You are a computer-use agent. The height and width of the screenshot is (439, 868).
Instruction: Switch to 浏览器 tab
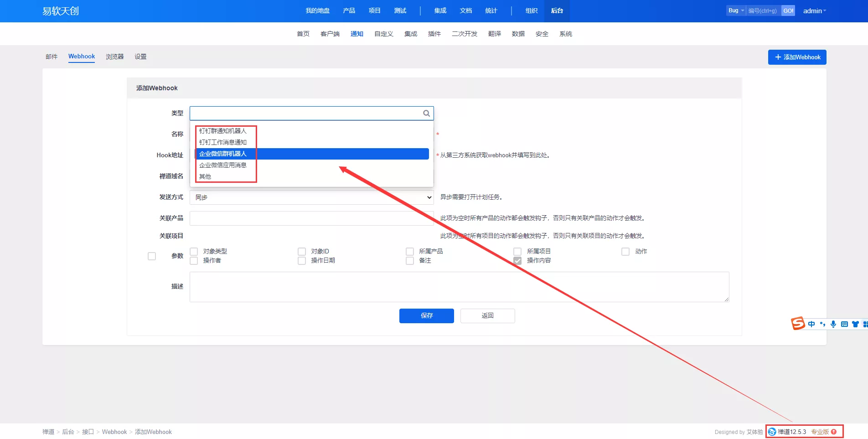(115, 57)
